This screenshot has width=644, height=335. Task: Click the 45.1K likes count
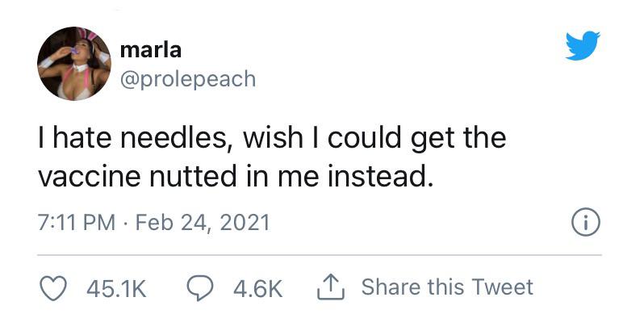point(116,287)
